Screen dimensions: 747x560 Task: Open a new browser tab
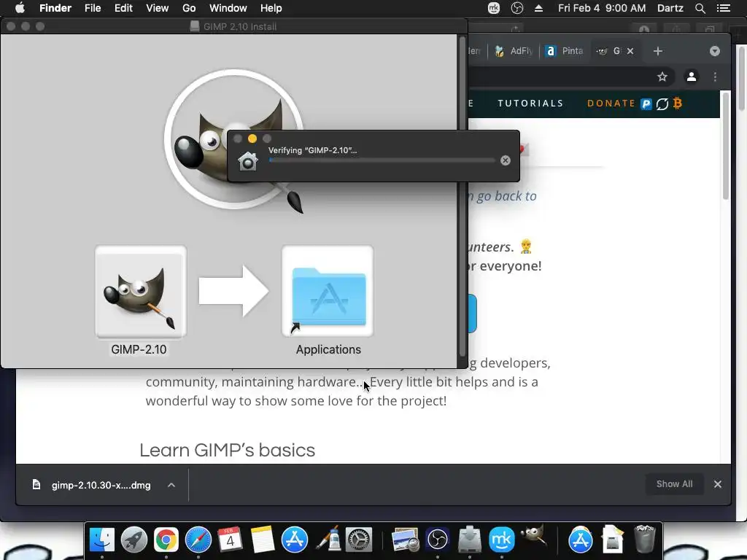click(x=658, y=51)
